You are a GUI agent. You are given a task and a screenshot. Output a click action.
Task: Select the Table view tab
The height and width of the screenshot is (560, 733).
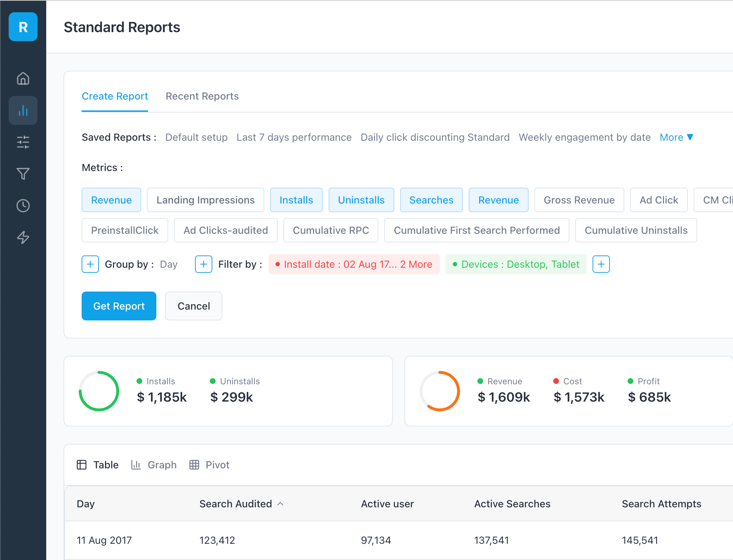(x=97, y=465)
